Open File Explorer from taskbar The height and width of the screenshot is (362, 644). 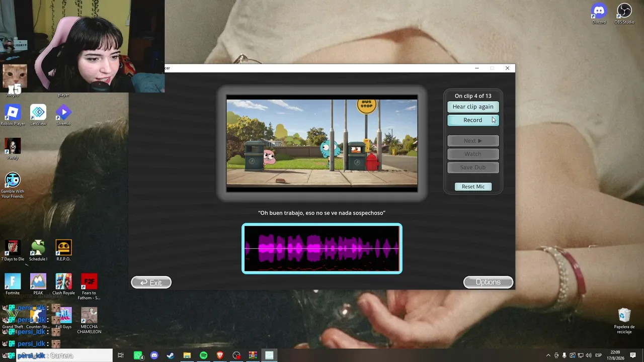point(187,355)
